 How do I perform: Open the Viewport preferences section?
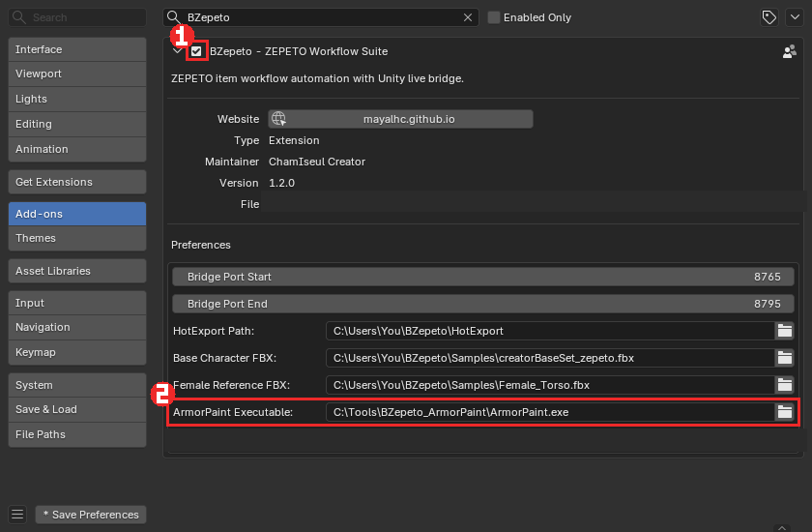77,74
